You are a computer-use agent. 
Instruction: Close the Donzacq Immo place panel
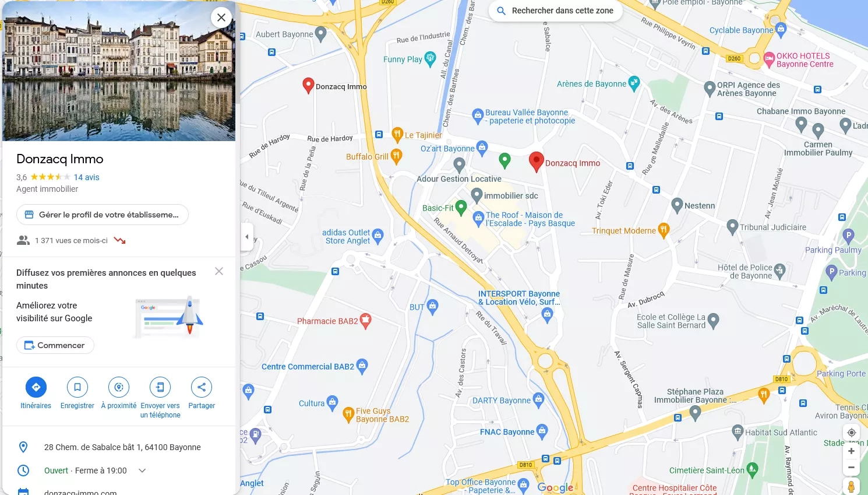click(221, 17)
